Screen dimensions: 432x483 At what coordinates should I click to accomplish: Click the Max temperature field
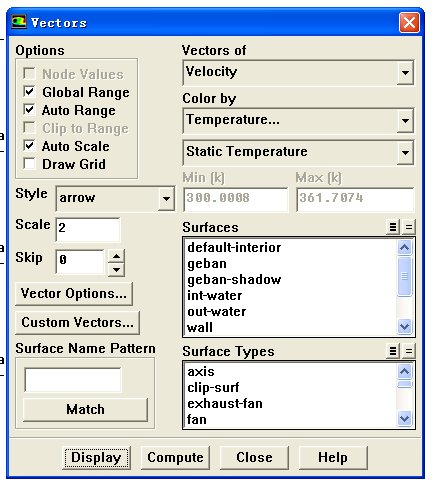[355, 199]
